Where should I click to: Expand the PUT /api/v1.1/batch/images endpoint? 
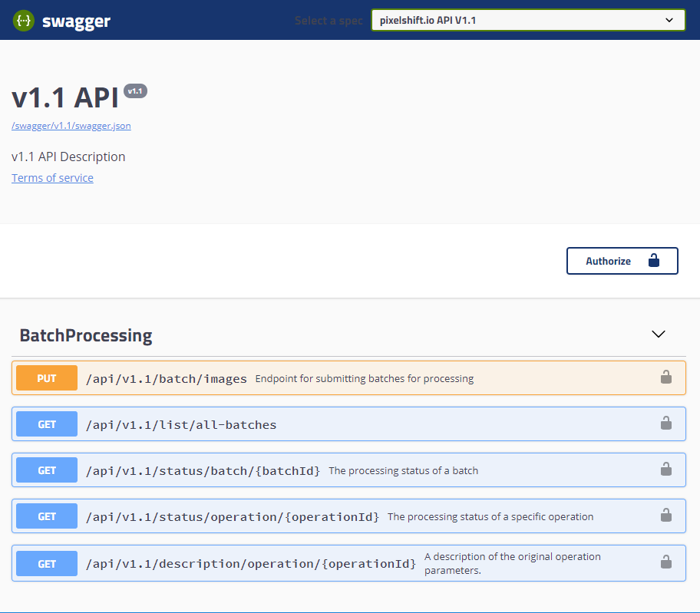tap(348, 378)
